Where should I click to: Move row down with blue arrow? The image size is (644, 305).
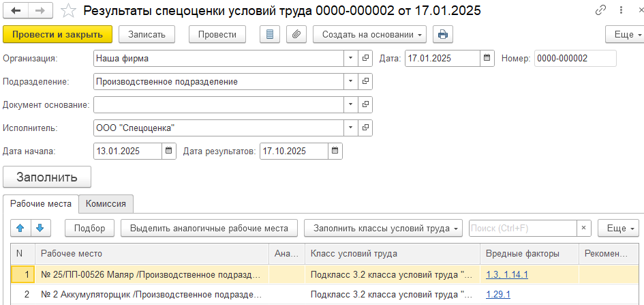[40, 228]
